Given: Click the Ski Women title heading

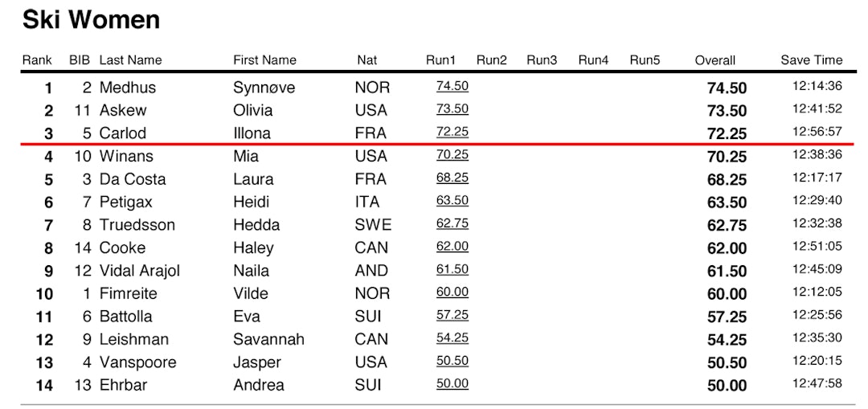Looking at the screenshot, I should click(91, 20).
